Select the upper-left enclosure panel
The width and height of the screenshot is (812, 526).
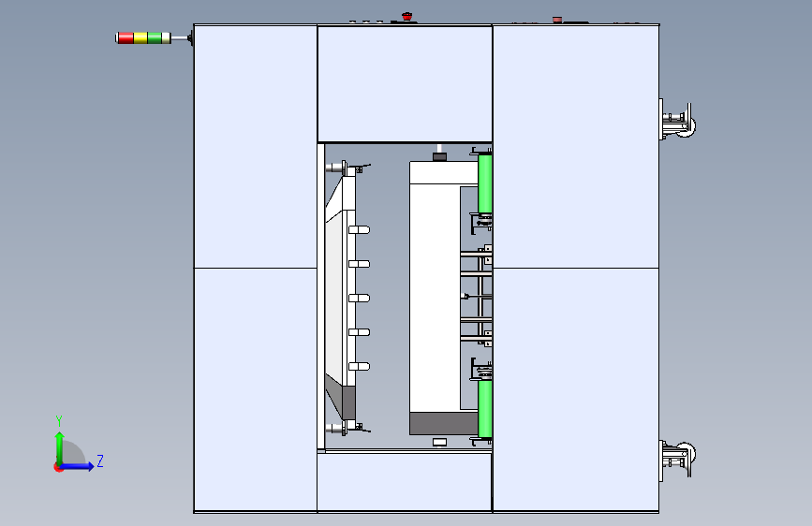coord(256,147)
